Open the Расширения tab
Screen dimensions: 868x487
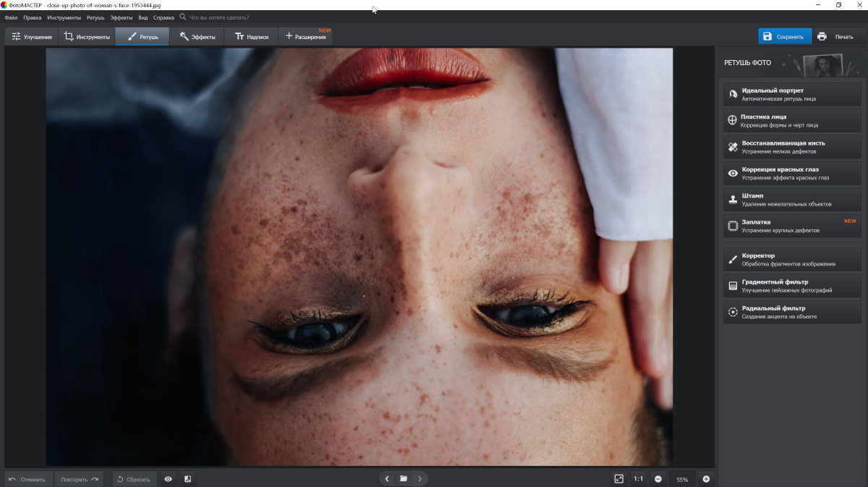pyautogui.click(x=305, y=37)
